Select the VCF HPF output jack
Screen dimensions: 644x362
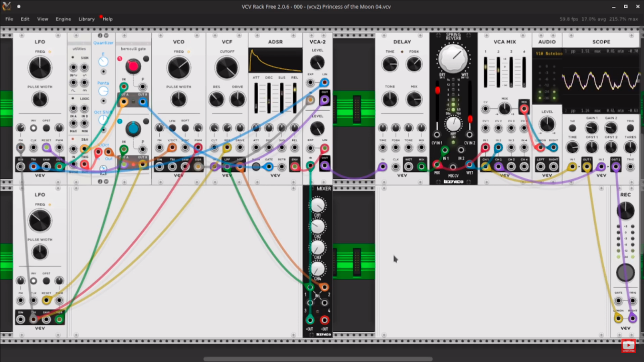point(240,167)
